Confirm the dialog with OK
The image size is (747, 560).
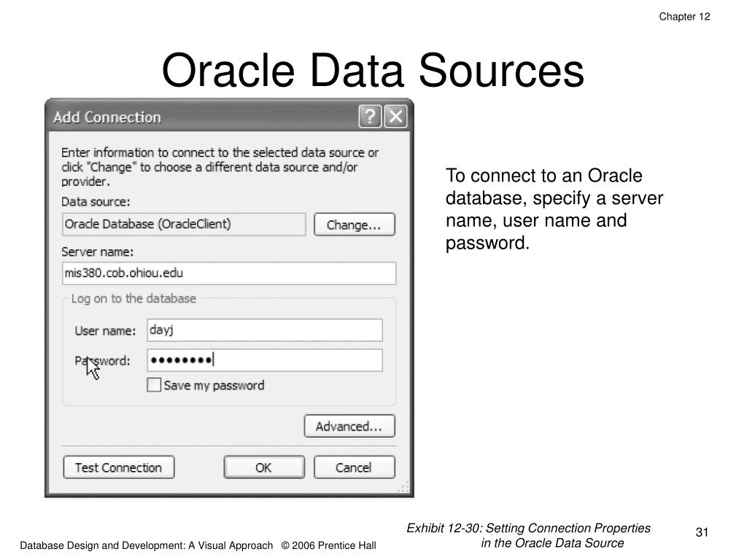pyautogui.click(x=263, y=467)
